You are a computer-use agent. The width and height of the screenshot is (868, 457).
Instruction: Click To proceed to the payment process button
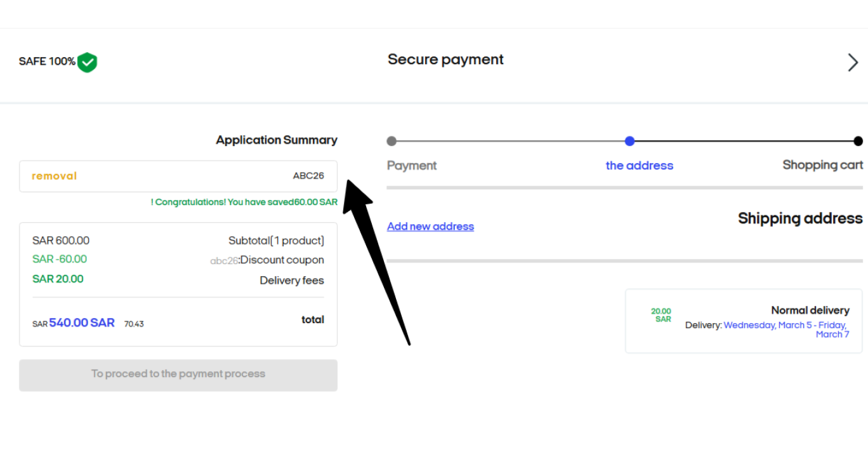click(178, 375)
